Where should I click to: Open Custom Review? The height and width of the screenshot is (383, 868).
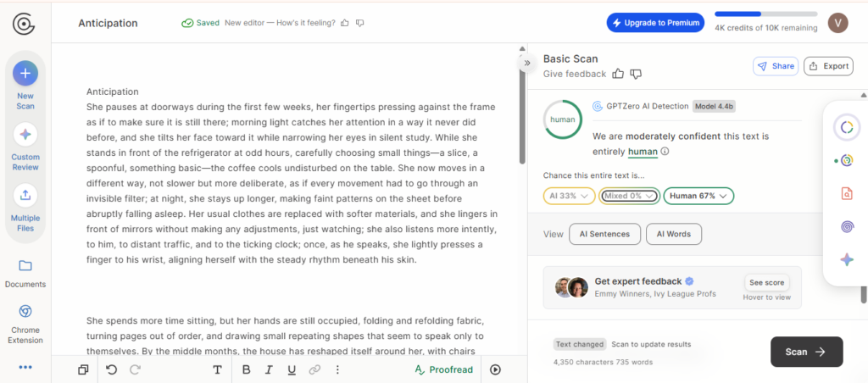pos(25,135)
